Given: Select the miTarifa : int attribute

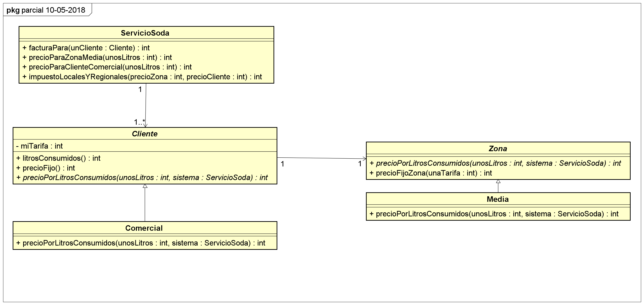Looking at the screenshot, I should (x=39, y=146).
